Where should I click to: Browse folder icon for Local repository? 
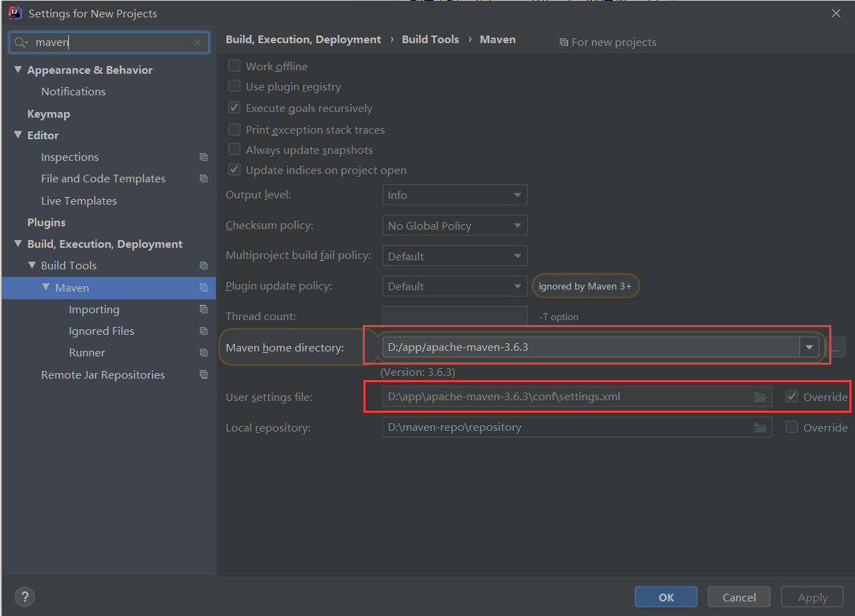[760, 427]
